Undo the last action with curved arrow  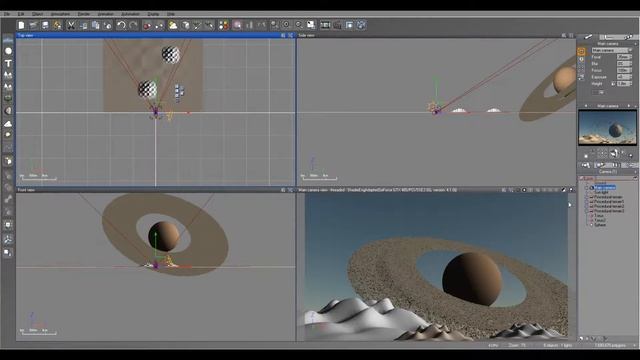[x=121, y=25]
